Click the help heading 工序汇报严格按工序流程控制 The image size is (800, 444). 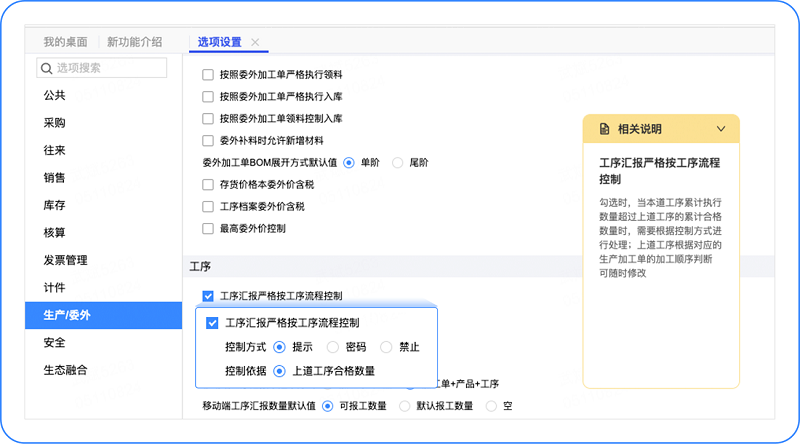pos(660,171)
